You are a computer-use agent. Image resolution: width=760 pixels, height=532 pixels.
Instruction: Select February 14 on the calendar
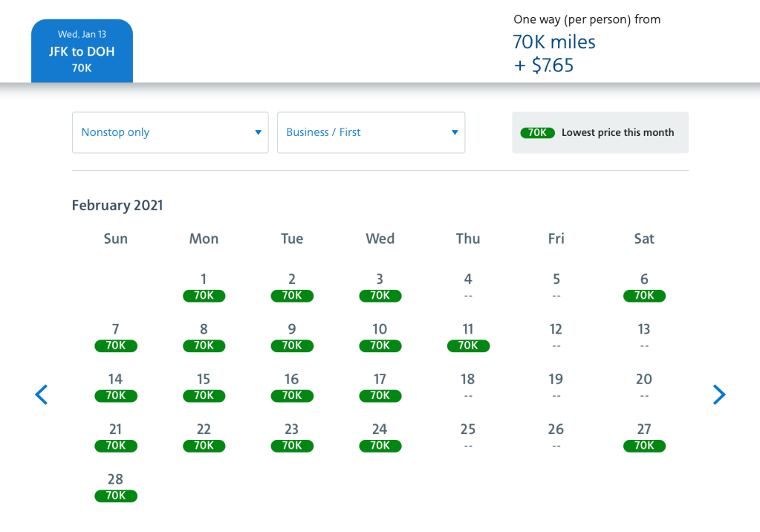pos(115,386)
